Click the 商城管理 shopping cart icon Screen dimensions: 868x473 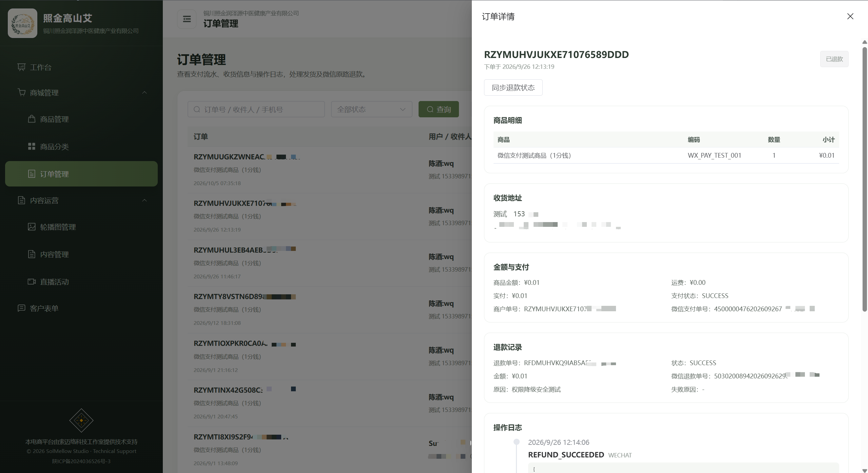click(21, 92)
